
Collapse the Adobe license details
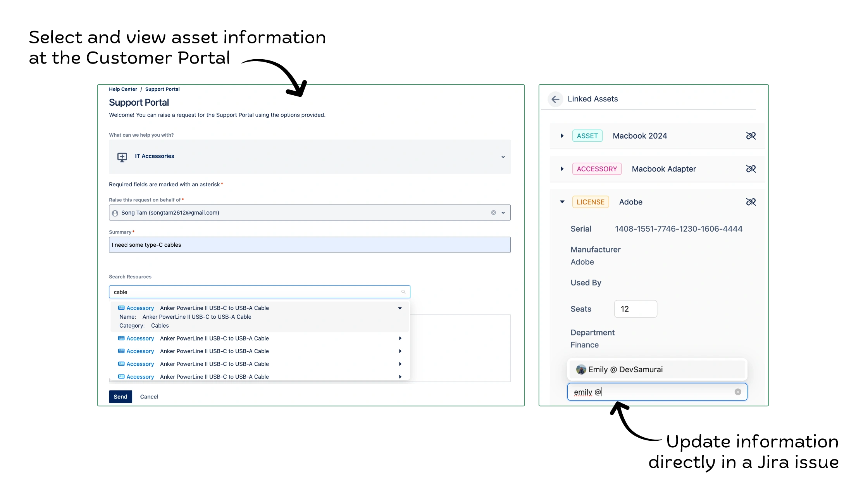[562, 202]
